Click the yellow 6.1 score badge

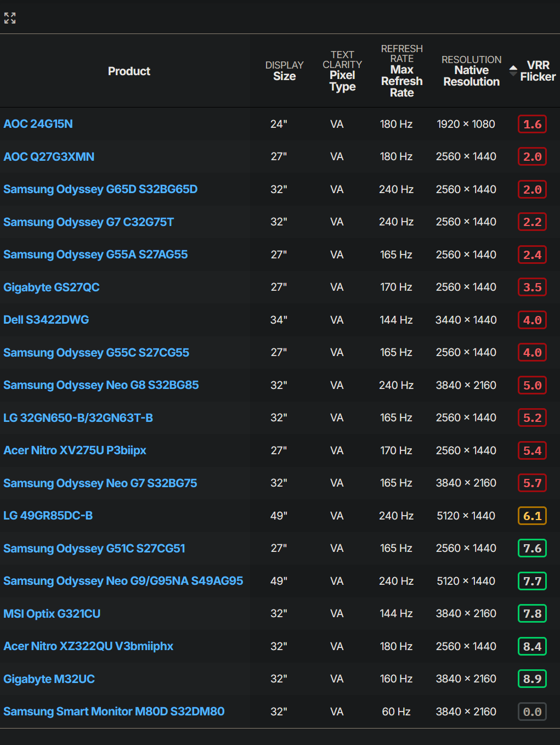(532, 516)
